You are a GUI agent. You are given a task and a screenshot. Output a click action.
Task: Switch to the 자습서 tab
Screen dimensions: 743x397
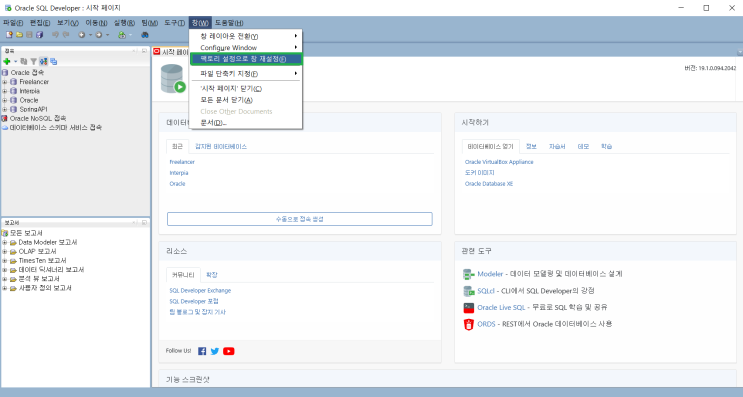pos(557,147)
